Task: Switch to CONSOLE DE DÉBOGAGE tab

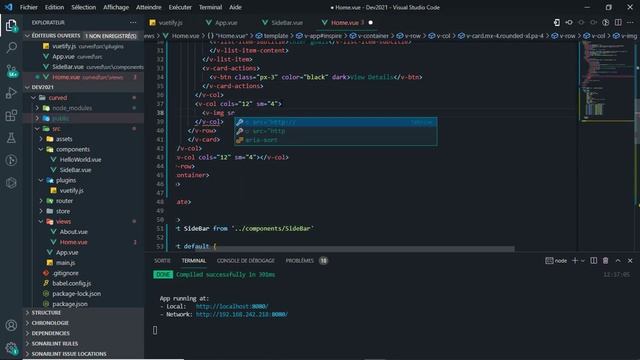Action: click(246, 260)
